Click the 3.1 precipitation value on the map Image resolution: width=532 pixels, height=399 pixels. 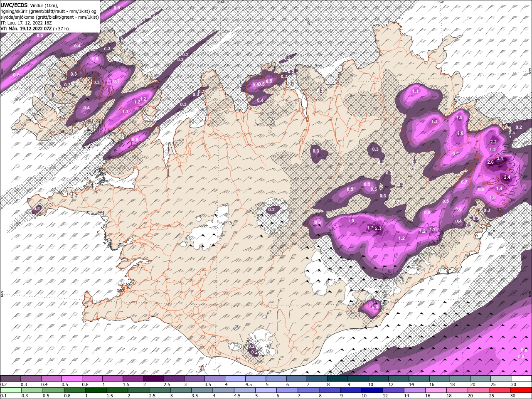pyautogui.click(x=500, y=159)
